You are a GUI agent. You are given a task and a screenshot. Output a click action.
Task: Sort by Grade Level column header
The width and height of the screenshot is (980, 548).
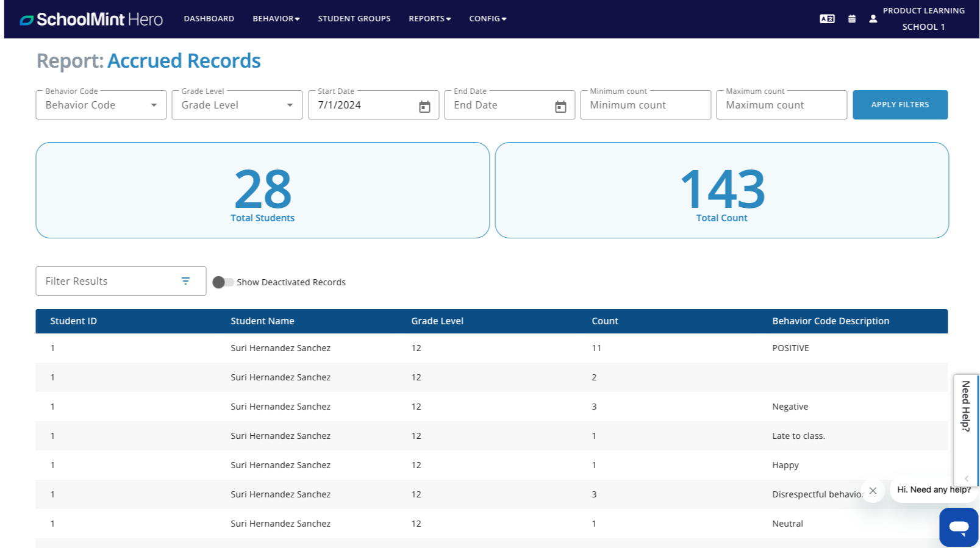(437, 321)
